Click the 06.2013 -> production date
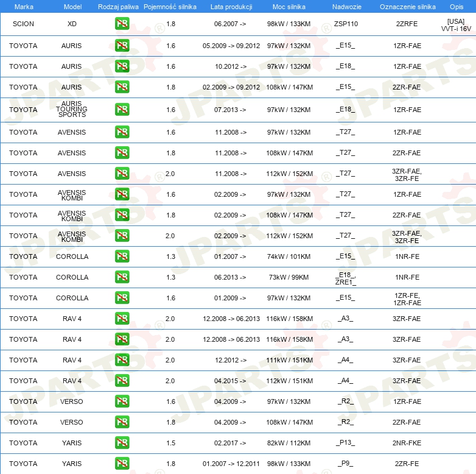This screenshot has height=474, width=476. tap(230, 277)
